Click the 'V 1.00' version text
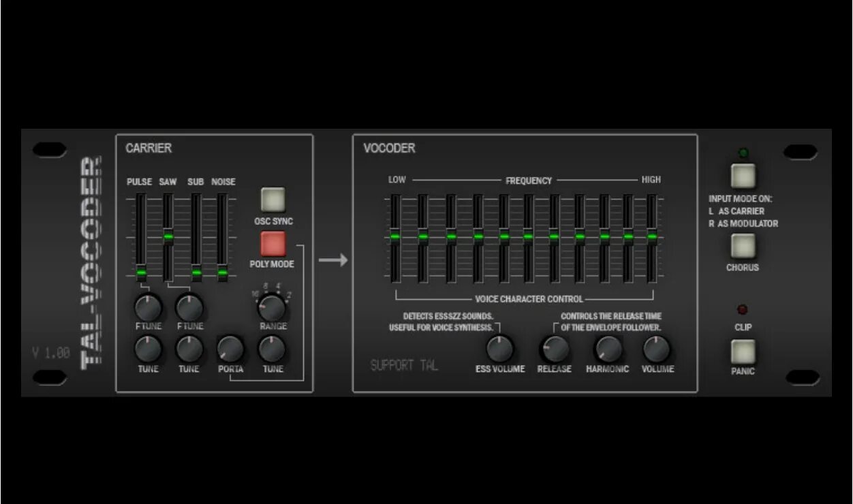Screen dimensions: 853x504 pyautogui.click(x=50, y=353)
